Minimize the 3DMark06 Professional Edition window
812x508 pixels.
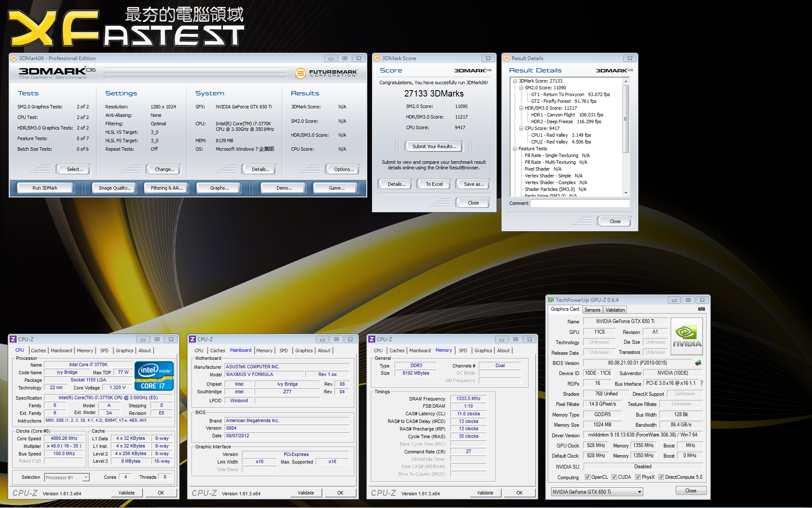(331, 58)
